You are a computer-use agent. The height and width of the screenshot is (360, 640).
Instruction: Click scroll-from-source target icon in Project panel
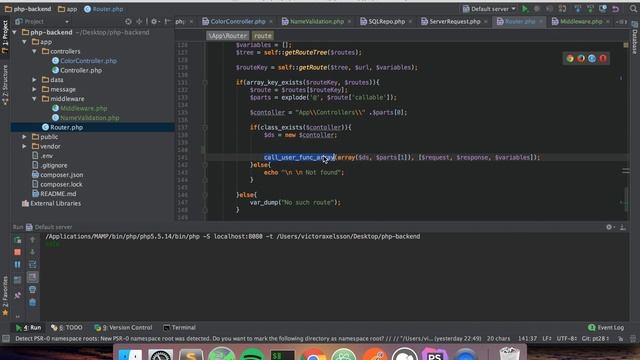[x=128, y=21]
